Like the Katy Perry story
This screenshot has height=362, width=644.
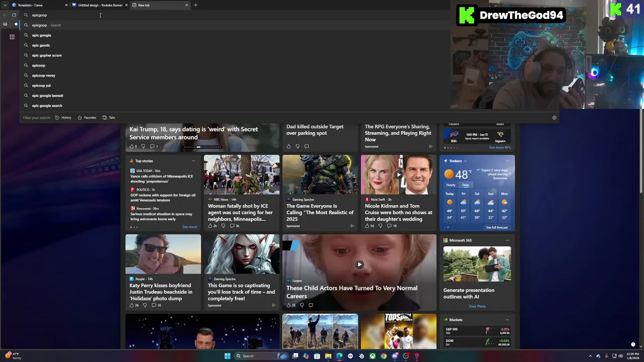(134, 305)
